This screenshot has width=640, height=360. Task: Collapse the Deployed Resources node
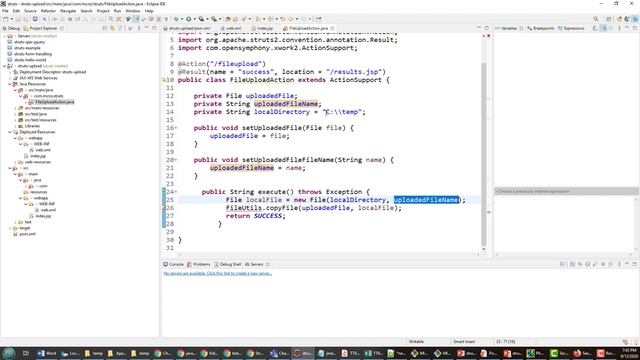point(10,132)
